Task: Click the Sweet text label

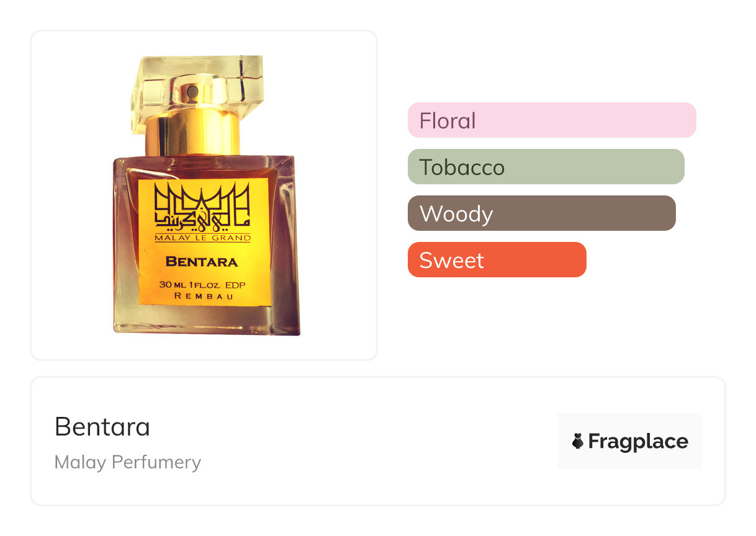Action: pos(451,260)
